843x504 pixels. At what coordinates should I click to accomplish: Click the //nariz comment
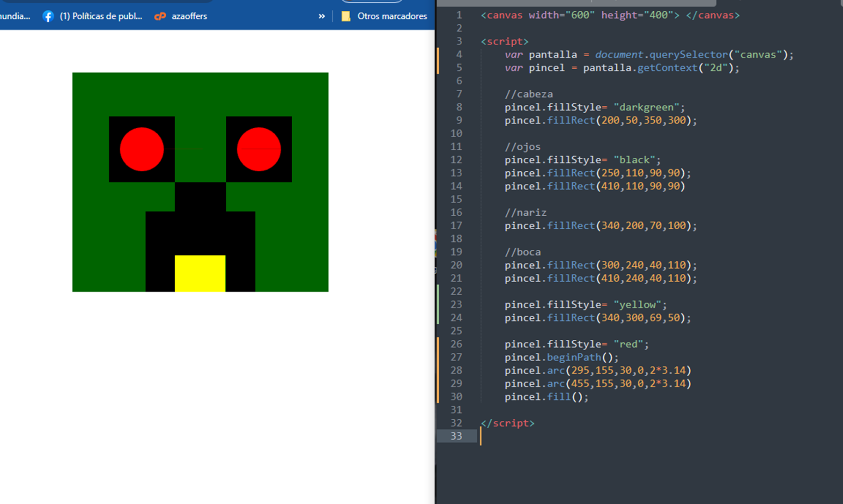(x=525, y=212)
